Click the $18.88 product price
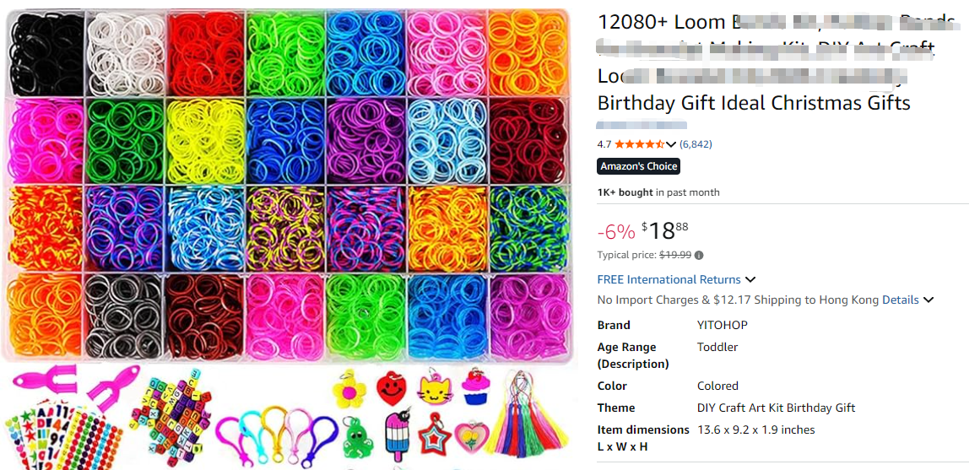 pos(665,230)
